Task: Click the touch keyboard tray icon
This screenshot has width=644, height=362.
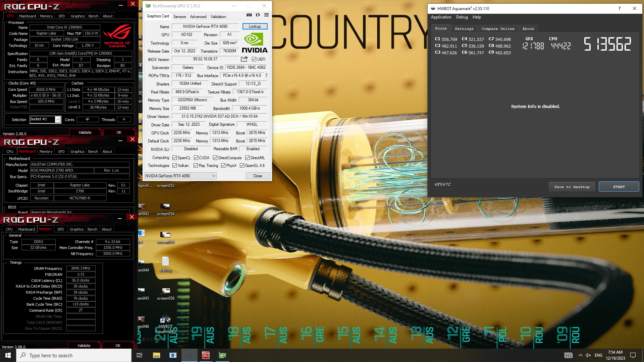Action: 568,355
